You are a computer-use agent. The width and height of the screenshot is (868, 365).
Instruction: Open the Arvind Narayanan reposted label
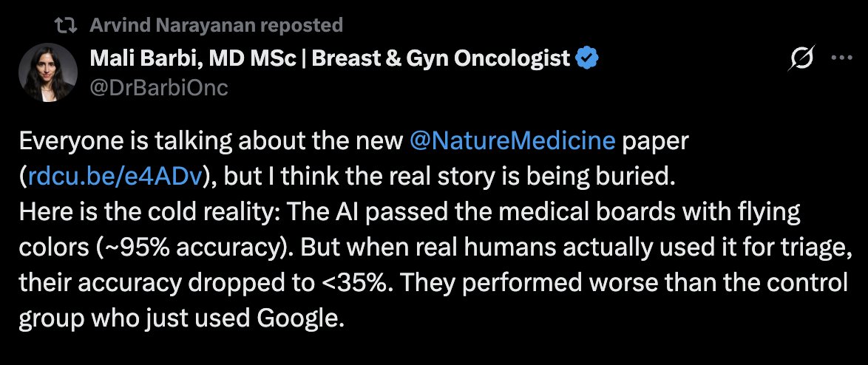point(216,25)
